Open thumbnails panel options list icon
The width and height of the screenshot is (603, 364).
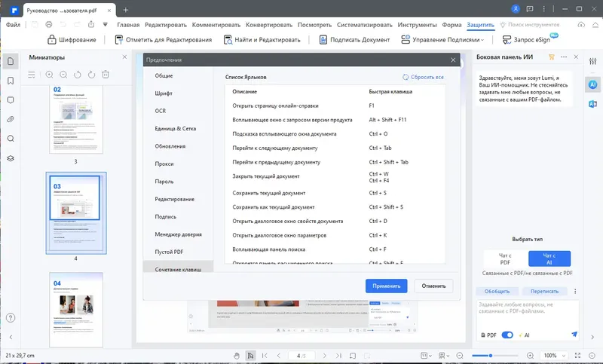[x=32, y=75]
